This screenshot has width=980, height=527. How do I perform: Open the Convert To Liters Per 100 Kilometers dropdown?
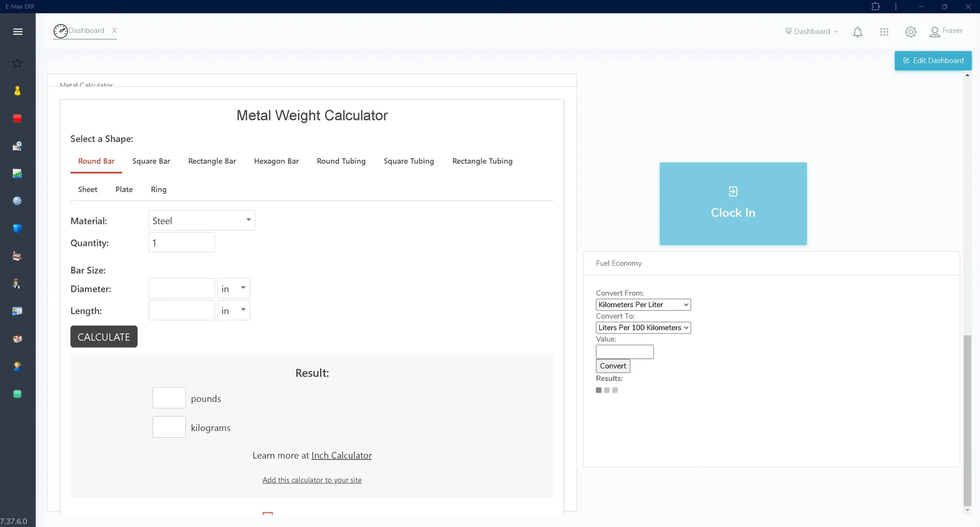pos(643,328)
